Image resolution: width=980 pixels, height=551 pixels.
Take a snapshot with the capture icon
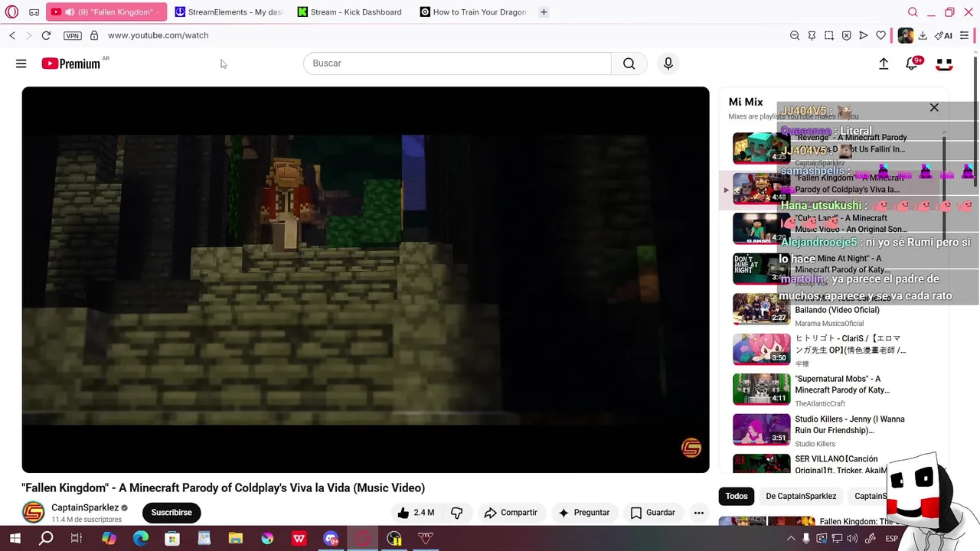pyautogui.click(x=829, y=35)
